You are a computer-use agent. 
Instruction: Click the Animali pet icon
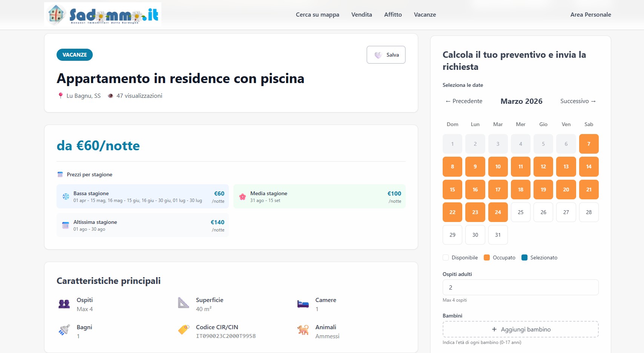303,330
